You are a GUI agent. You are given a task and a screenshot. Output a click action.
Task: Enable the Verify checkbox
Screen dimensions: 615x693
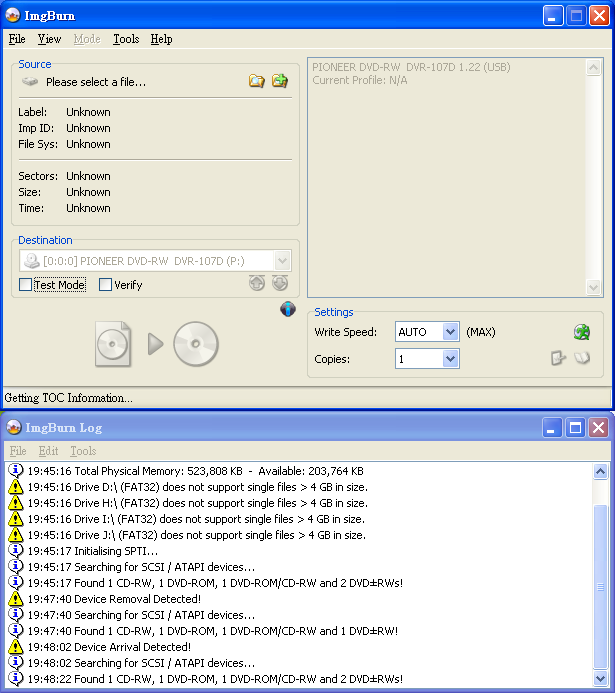[105, 285]
